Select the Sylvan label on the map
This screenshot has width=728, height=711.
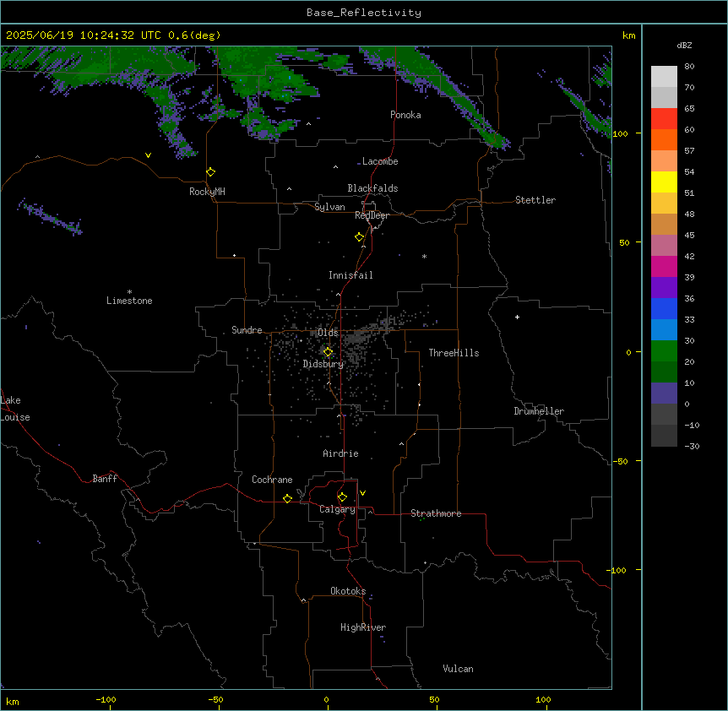tap(329, 207)
